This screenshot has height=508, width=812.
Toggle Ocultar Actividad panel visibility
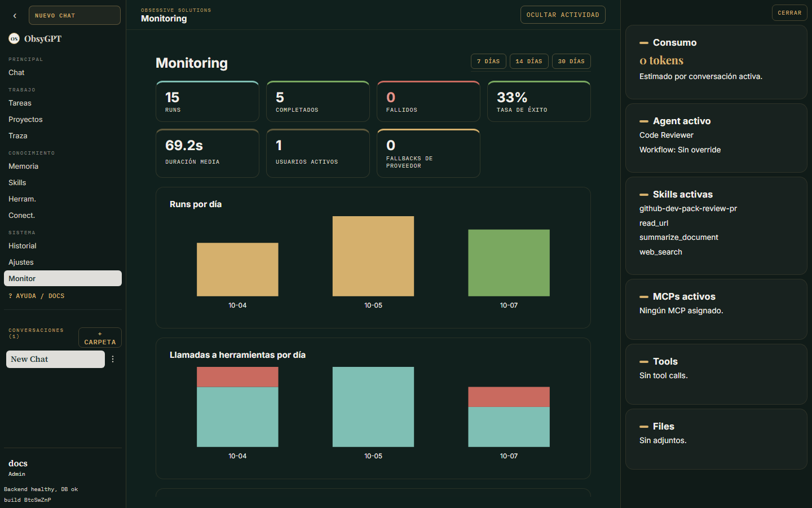coord(563,15)
